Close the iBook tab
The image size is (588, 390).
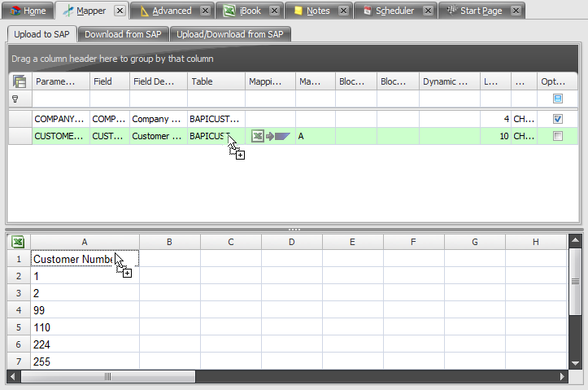click(274, 11)
